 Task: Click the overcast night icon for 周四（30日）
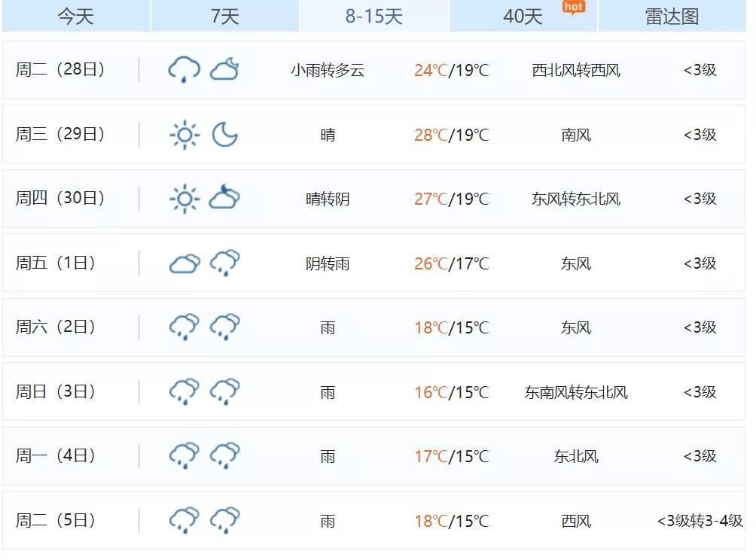pyautogui.click(x=224, y=199)
